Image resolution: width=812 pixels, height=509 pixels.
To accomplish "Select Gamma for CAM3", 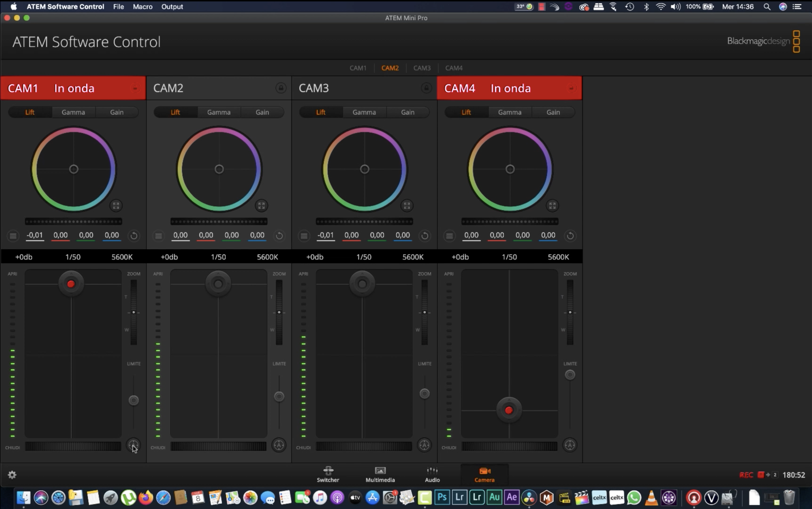I will [x=364, y=112].
